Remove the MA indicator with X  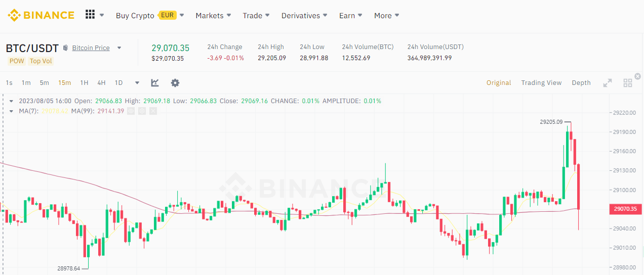153,111
